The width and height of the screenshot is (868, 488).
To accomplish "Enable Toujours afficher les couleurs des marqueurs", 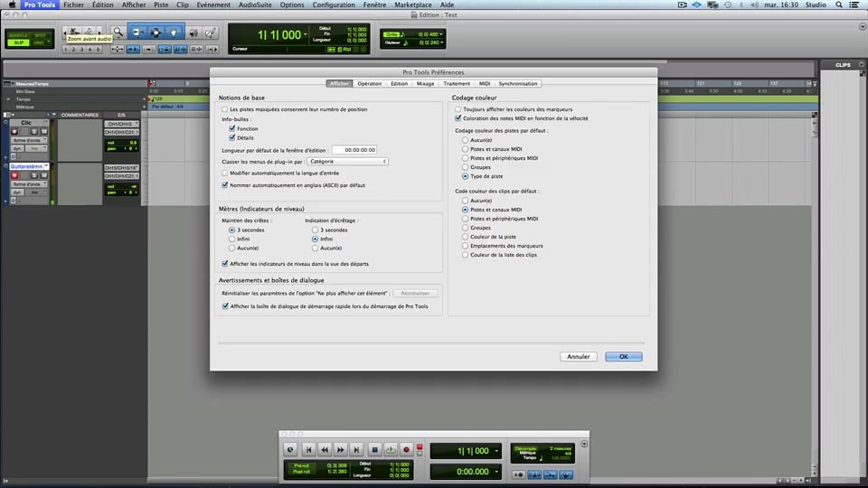I will pos(458,109).
